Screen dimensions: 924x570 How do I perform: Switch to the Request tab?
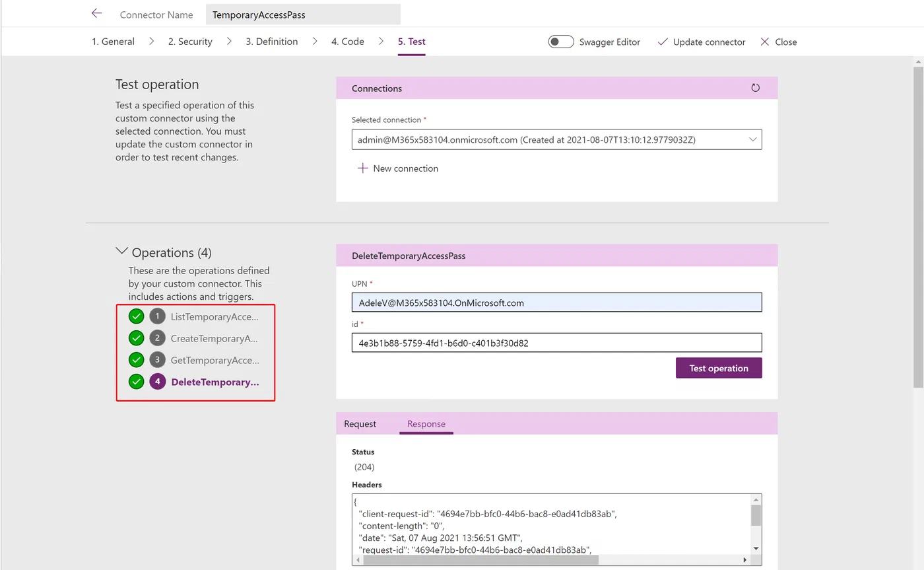click(x=360, y=424)
